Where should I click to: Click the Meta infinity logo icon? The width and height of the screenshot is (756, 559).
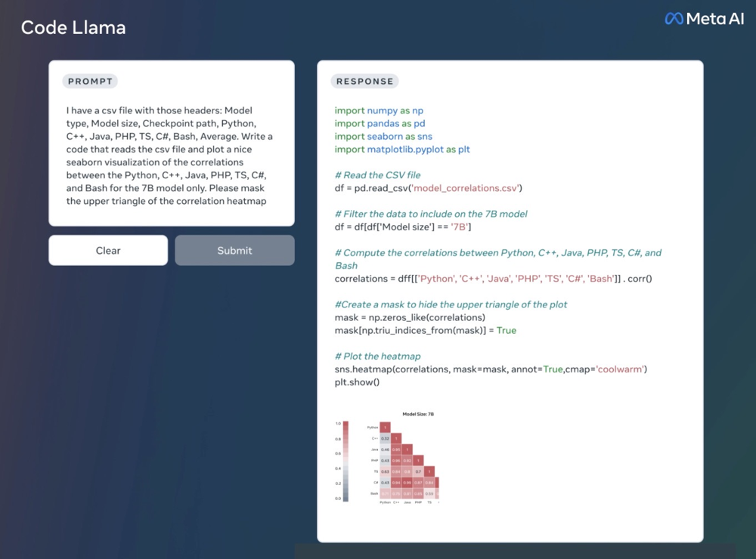[674, 19]
